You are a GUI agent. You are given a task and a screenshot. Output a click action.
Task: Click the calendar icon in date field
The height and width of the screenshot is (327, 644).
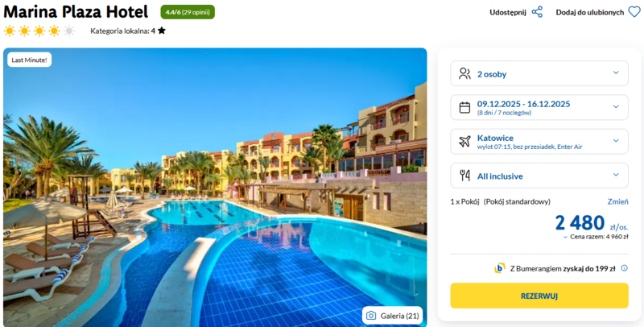coord(464,107)
